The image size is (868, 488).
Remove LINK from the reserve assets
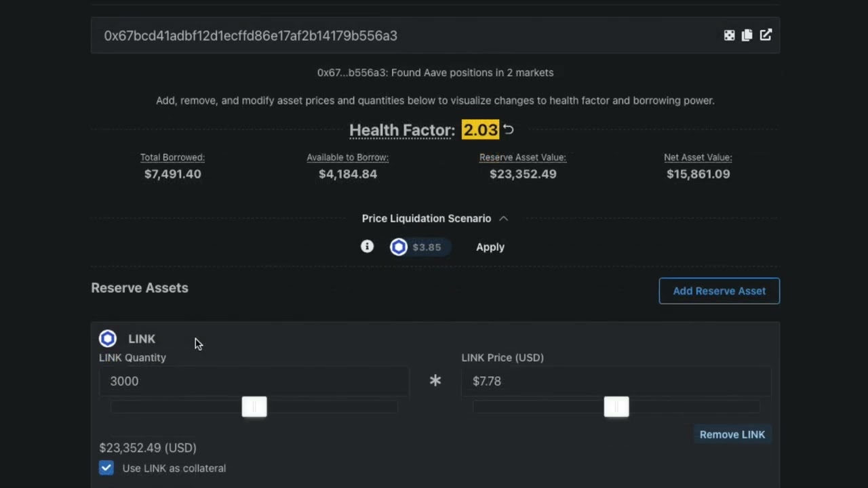(x=732, y=434)
